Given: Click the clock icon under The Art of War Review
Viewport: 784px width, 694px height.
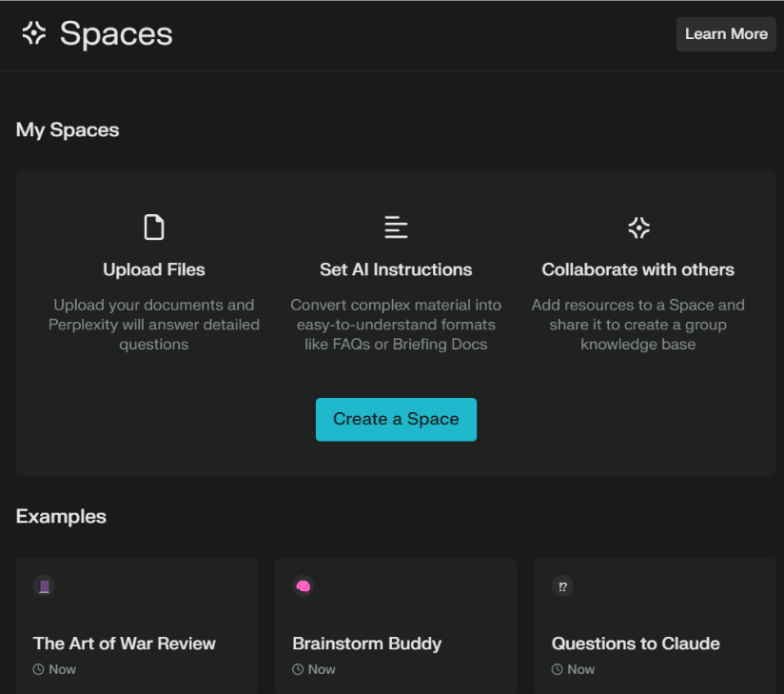Looking at the screenshot, I should point(39,669).
